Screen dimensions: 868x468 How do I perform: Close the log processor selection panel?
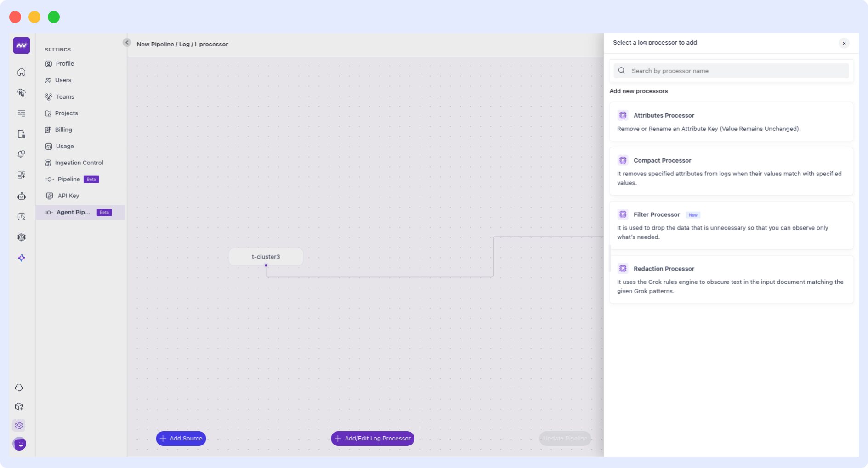(844, 43)
